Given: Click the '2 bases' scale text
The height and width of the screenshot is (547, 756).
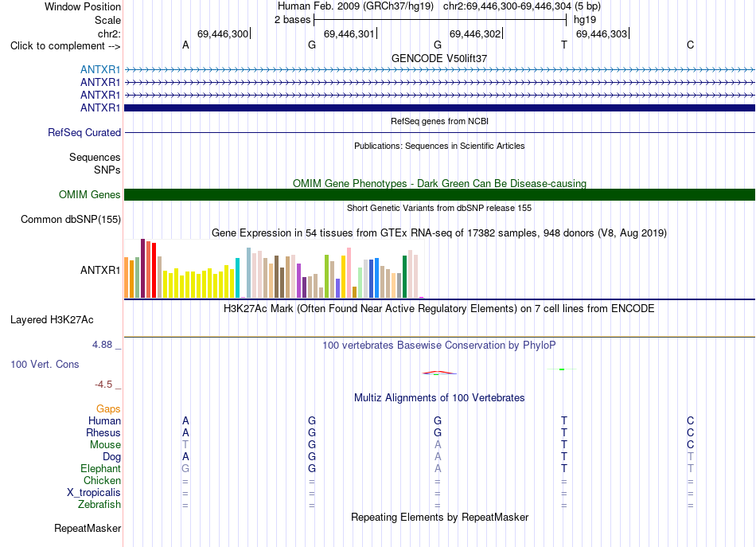Looking at the screenshot, I should coord(292,20).
